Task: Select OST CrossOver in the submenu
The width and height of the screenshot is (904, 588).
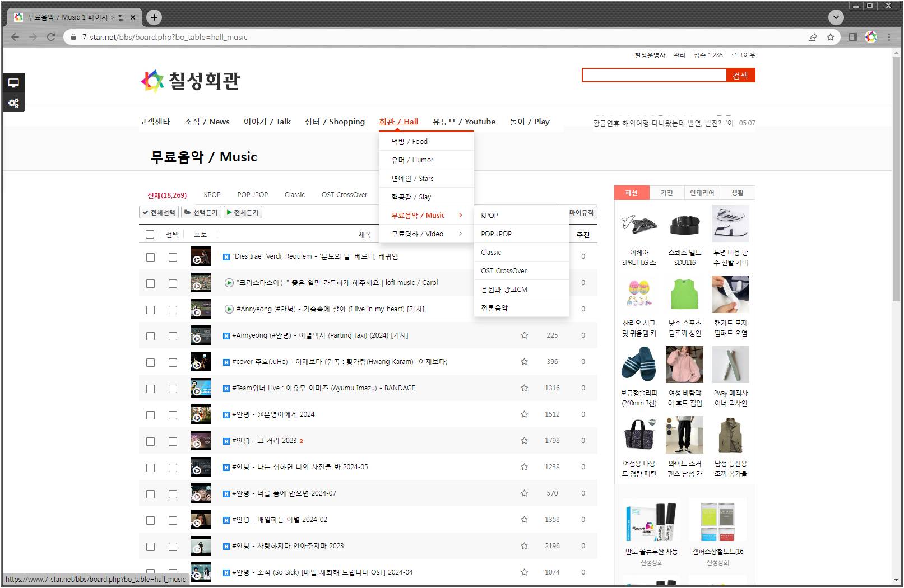Action: [x=504, y=271]
